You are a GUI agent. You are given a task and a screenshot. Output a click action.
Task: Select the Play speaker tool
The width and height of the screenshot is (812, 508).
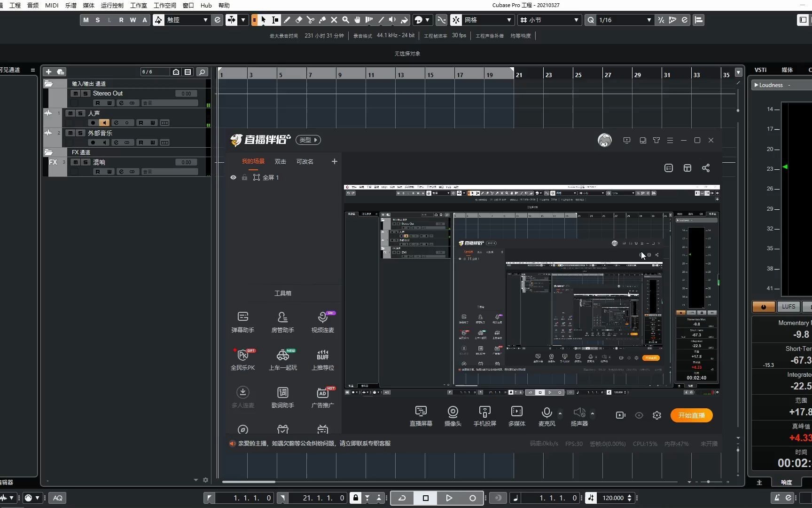[392, 20]
